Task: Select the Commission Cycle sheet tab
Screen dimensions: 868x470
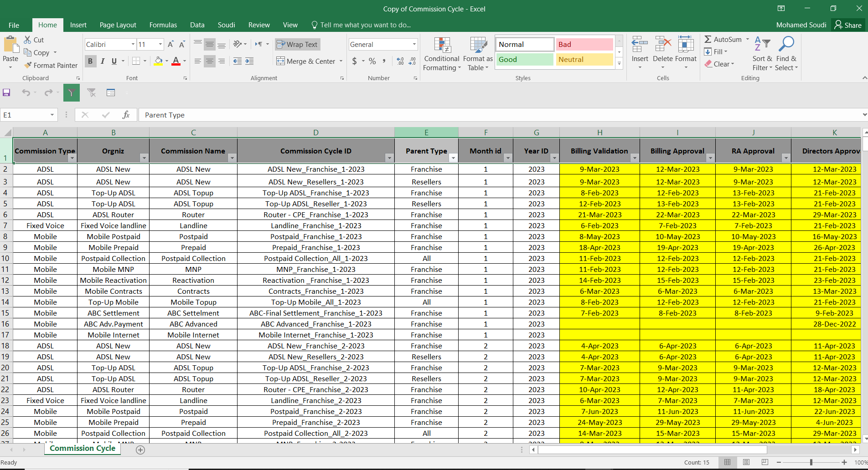Action: point(83,449)
